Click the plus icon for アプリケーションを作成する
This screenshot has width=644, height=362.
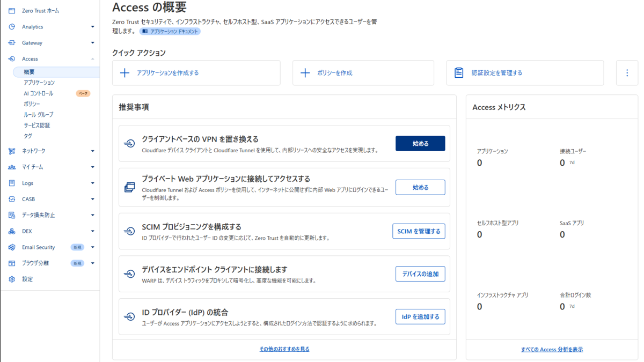coord(125,73)
